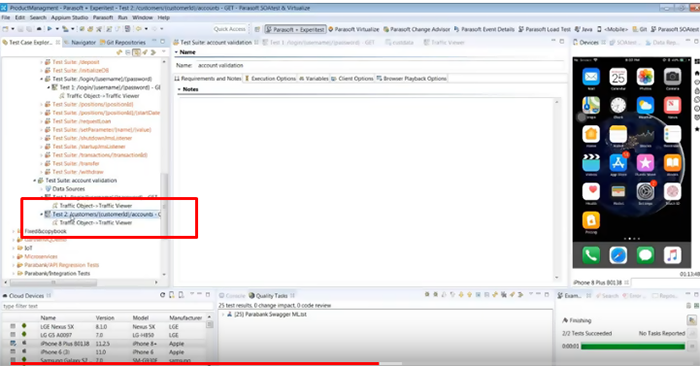The width and height of the screenshot is (700, 366).
Task: Open the Mail app on iPhone screen
Action: tap(591, 77)
